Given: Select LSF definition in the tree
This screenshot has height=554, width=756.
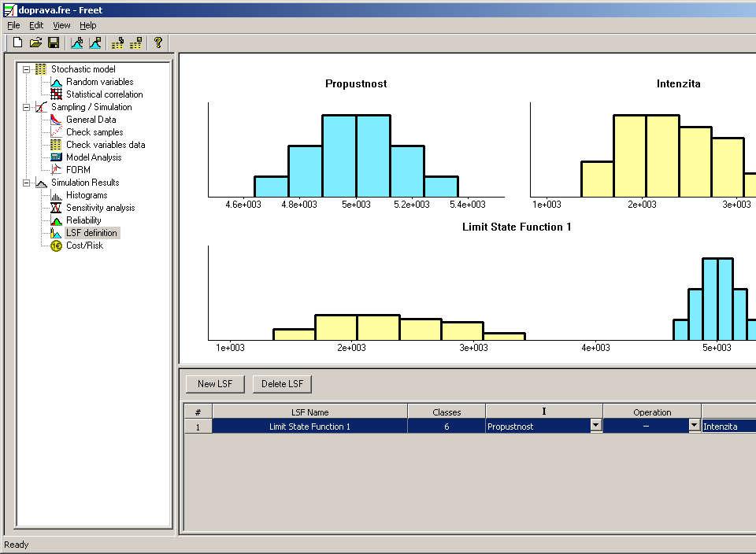Looking at the screenshot, I should 91,233.
